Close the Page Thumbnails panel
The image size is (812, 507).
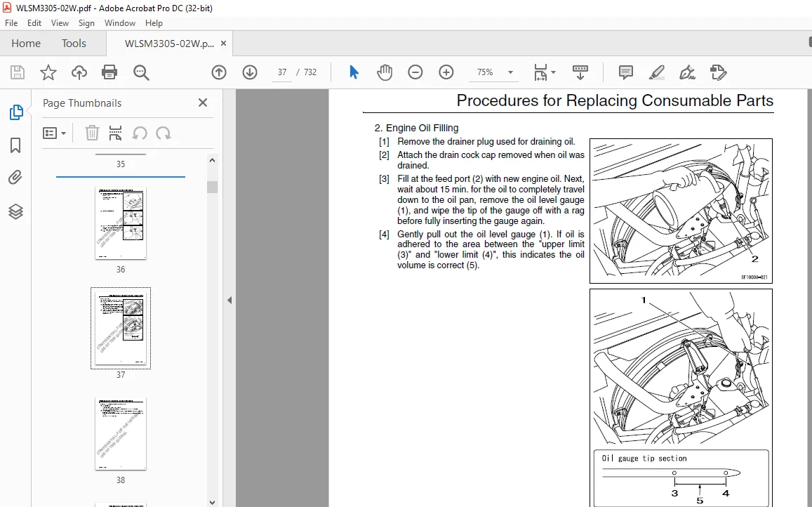[x=203, y=103]
